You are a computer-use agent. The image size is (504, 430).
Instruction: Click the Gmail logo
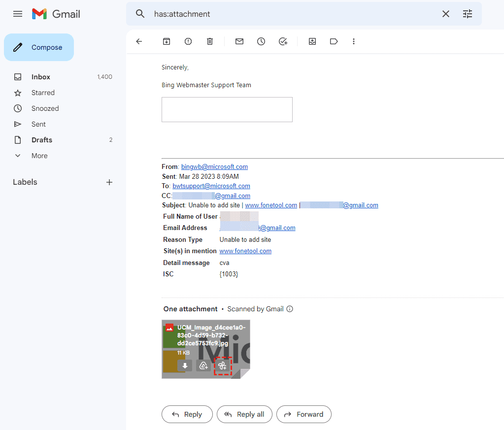tap(56, 14)
